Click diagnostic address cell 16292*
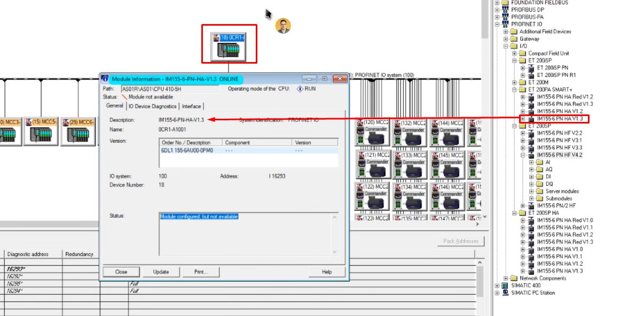The image size is (644, 316). click(x=33, y=276)
